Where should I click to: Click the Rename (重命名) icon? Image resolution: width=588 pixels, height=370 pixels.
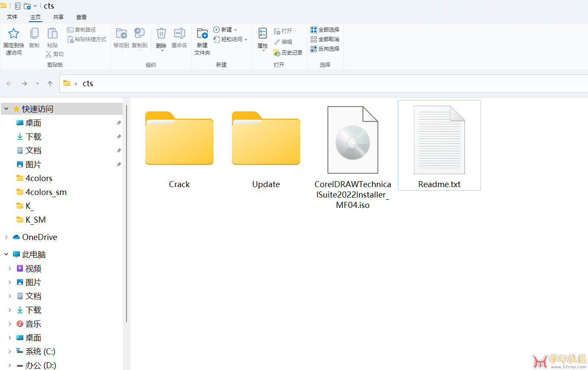point(179,33)
